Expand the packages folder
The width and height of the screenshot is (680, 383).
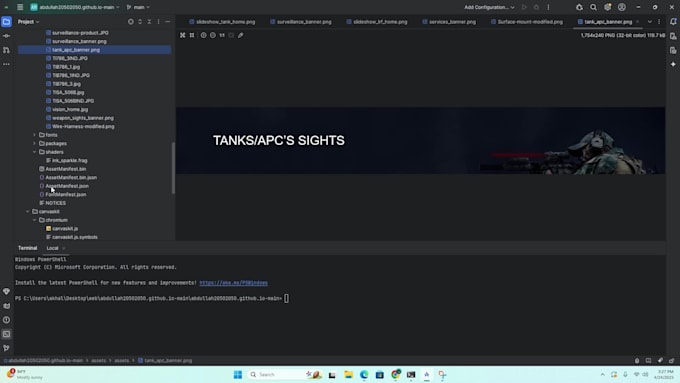click(x=35, y=144)
